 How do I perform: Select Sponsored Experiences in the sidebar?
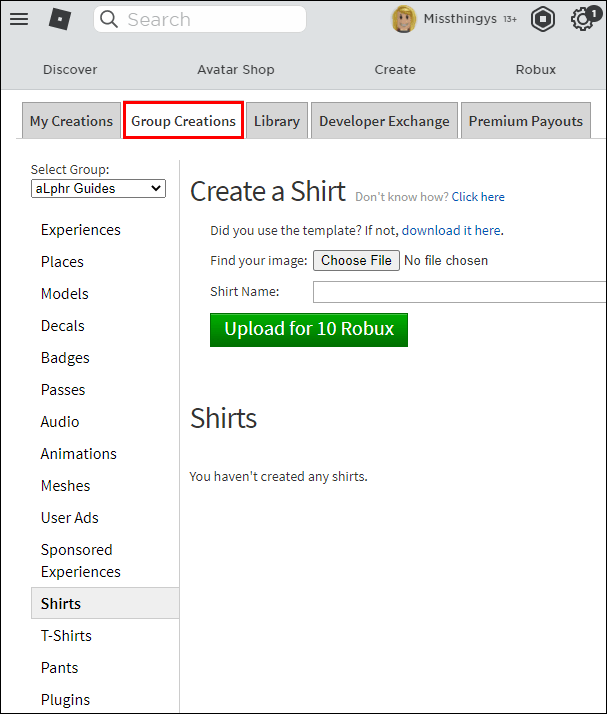[x=81, y=561]
